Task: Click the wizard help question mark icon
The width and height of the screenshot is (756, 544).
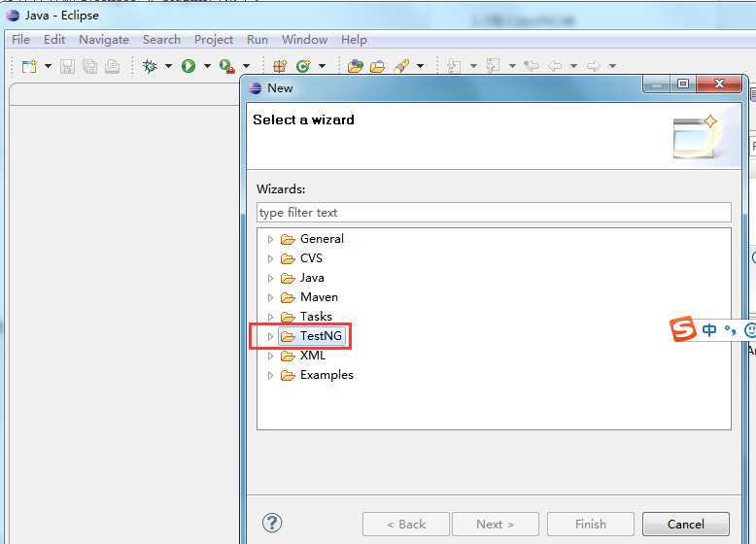Action: 272,523
